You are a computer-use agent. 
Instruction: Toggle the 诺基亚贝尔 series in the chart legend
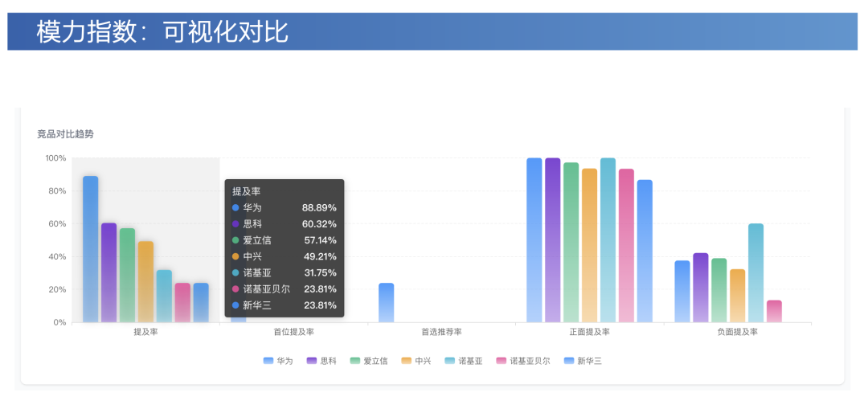click(x=523, y=361)
